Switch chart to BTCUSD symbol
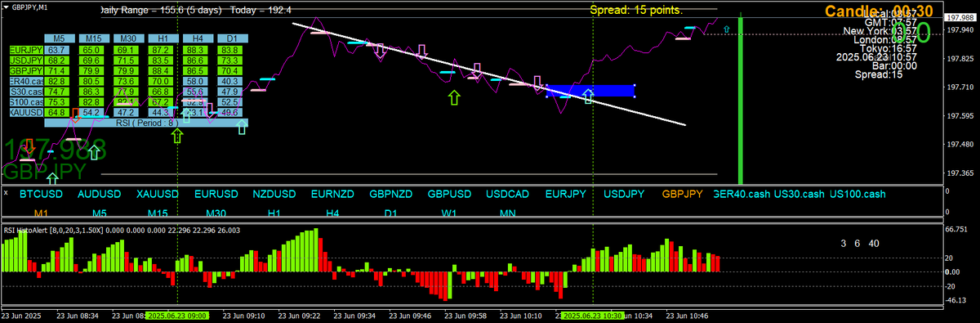This screenshot has width=980, height=323. [41, 195]
